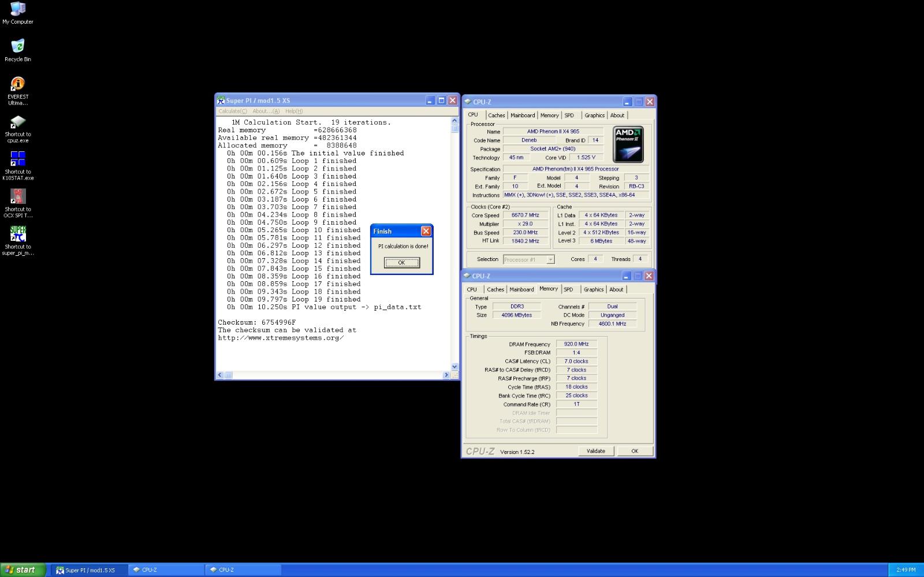Switch to CPU tab in lower CPU-Z
The width and height of the screenshot is (924, 577).
tap(472, 289)
